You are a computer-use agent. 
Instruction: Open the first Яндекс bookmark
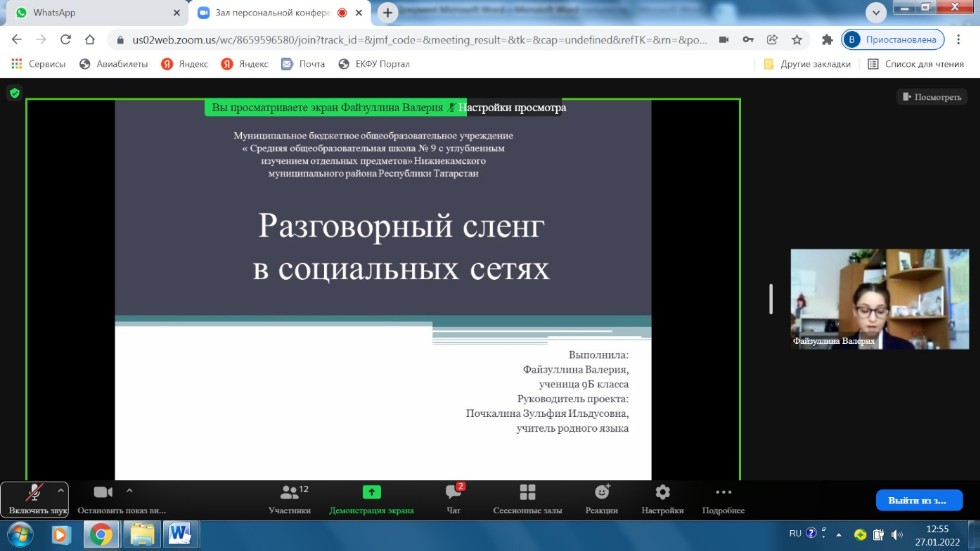[x=184, y=64]
